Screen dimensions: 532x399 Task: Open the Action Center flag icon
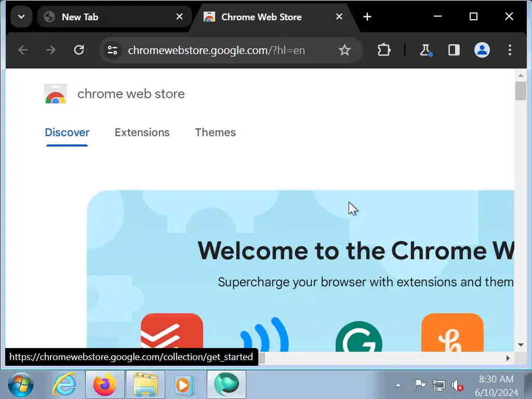(x=420, y=385)
